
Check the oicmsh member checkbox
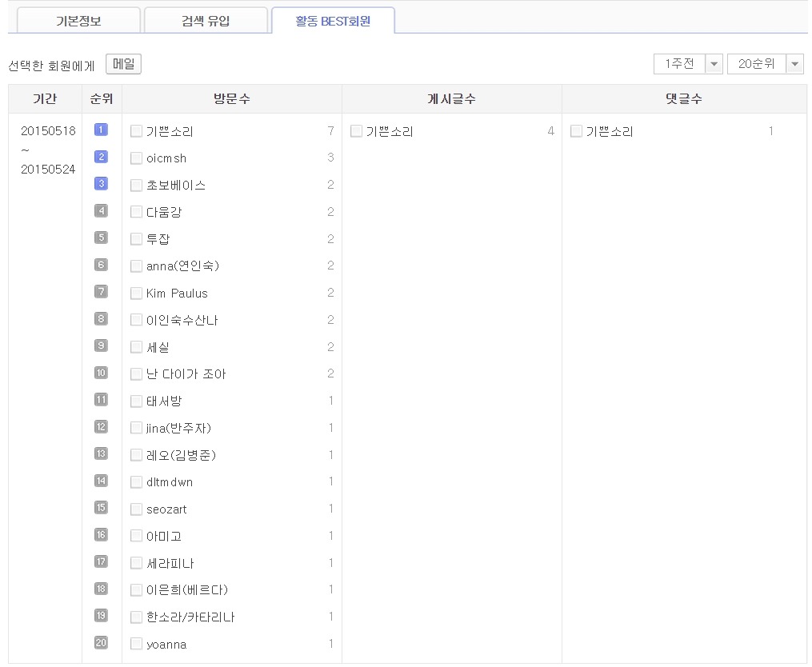point(136,158)
